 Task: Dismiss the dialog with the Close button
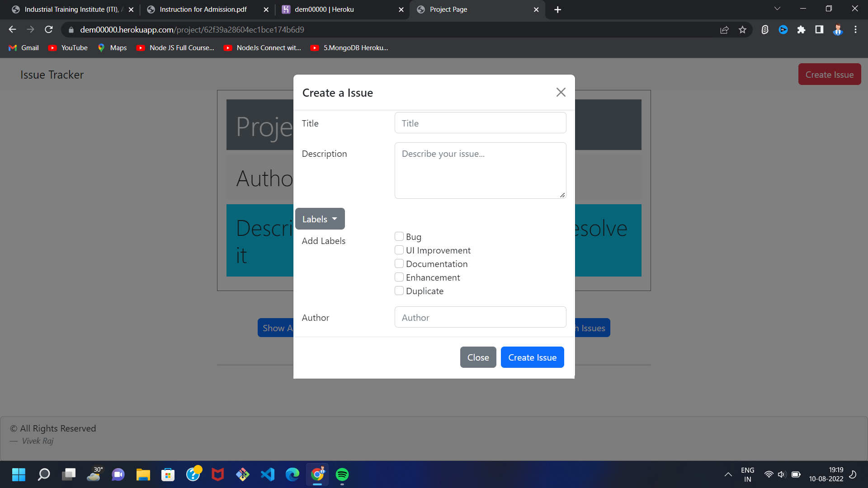point(478,357)
